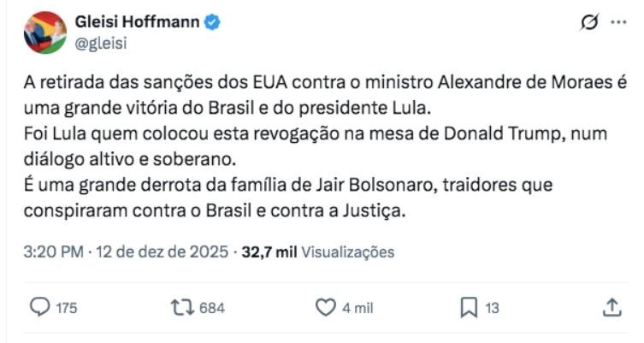Click the tweet text about Alexandre de Moraes
This screenshot has height=343, width=644.
pyautogui.click(x=325, y=86)
